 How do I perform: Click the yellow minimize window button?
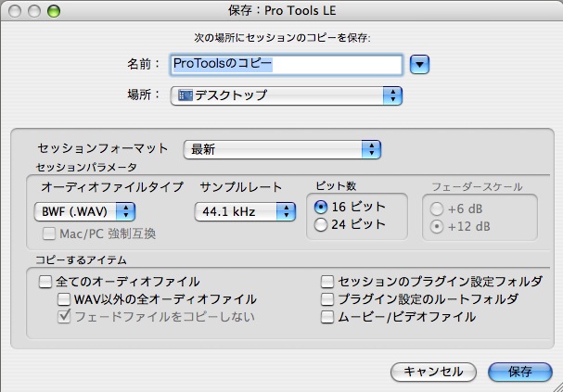(x=33, y=11)
